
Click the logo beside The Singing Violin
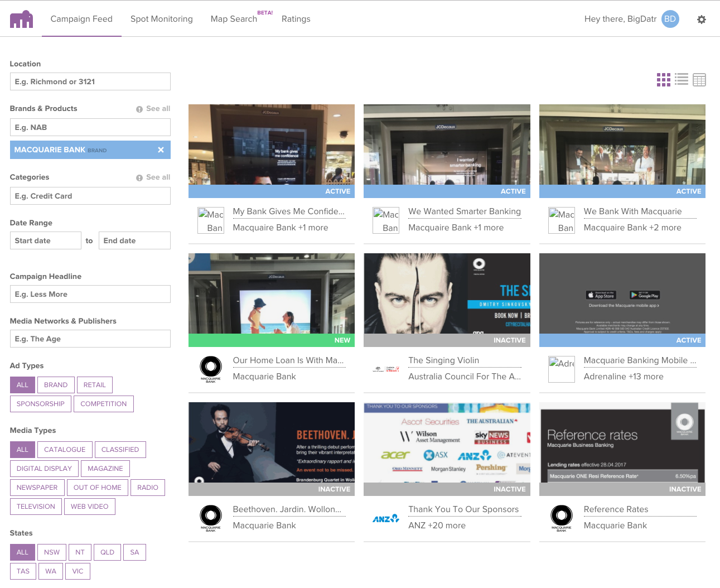pos(386,369)
